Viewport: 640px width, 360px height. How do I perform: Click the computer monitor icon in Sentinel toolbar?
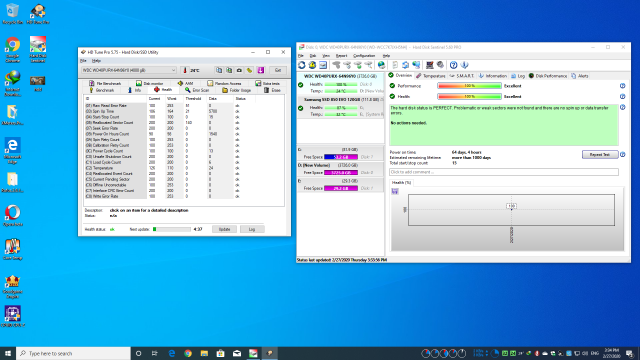pyautogui.click(x=429, y=65)
